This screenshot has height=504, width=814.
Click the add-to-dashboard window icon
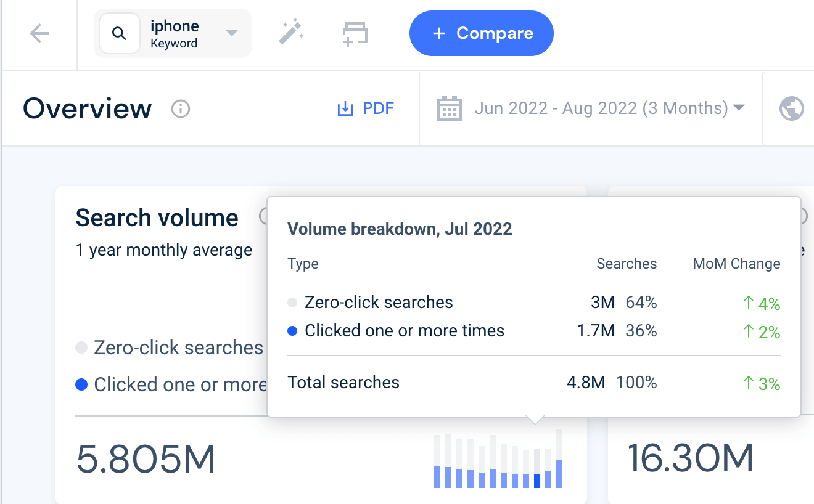[355, 33]
